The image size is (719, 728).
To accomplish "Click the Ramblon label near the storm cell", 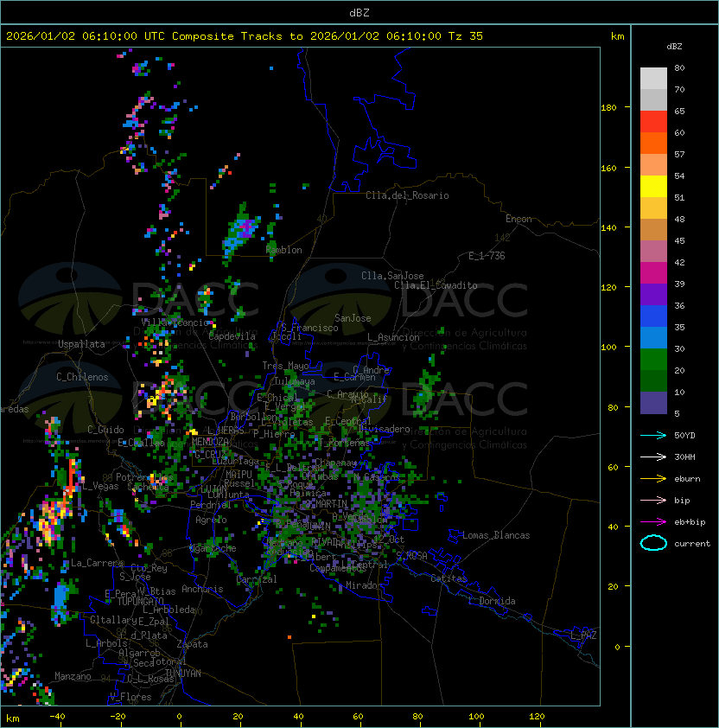I will tap(283, 250).
